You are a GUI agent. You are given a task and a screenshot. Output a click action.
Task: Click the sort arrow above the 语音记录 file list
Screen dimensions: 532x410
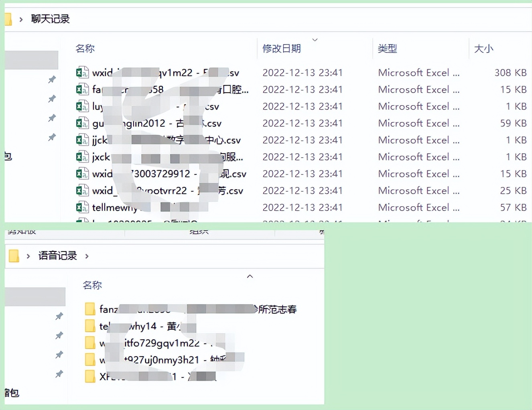tap(250, 276)
